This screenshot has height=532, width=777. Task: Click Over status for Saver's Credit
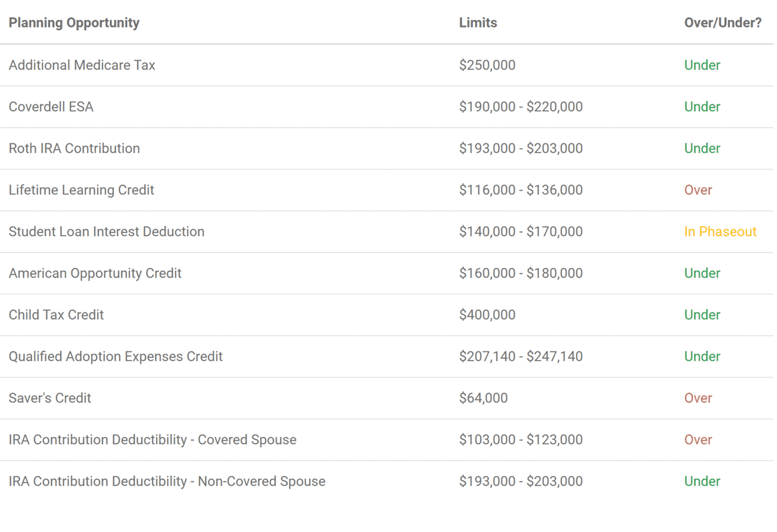pyautogui.click(x=698, y=398)
